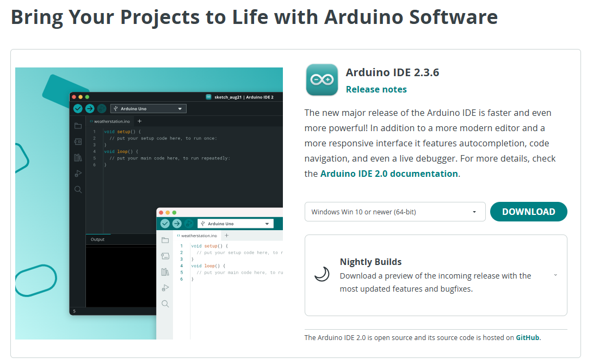The image size is (593, 364).
Task: Select the Output tab in dark IDE
Action: click(x=98, y=239)
